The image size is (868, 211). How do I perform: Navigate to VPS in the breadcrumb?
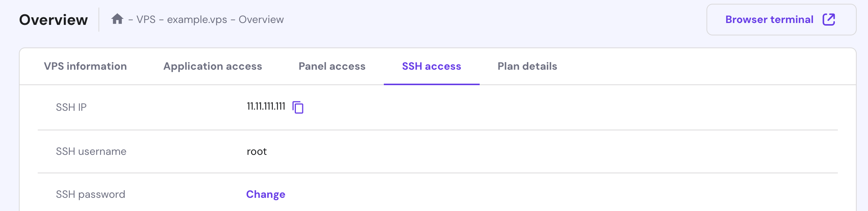[x=146, y=20]
